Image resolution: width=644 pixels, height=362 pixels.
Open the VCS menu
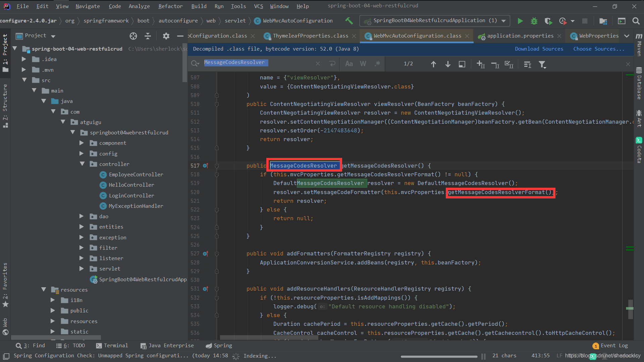click(x=258, y=6)
